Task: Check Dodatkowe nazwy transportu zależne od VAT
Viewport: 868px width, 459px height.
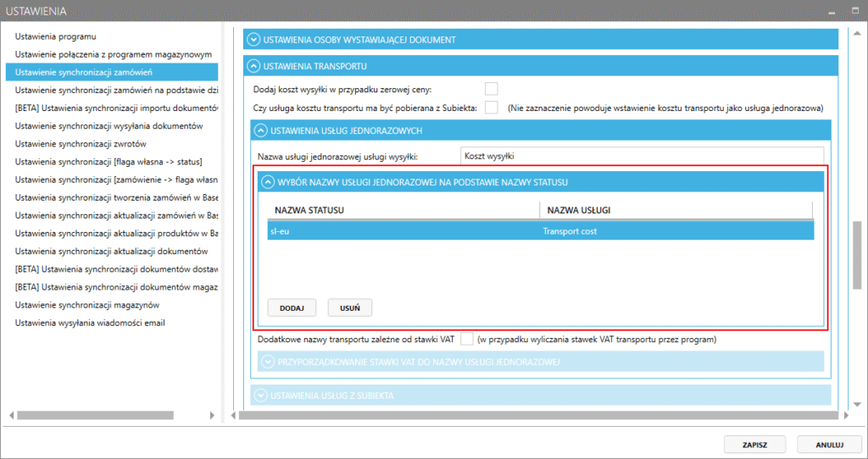Action: click(466, 340)
